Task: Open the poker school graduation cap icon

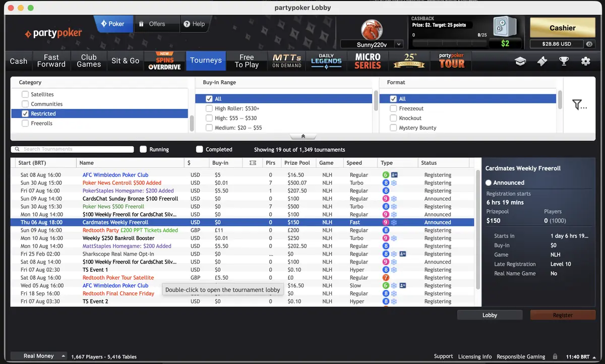Action: pyautogui.click(x=520, y=61)
